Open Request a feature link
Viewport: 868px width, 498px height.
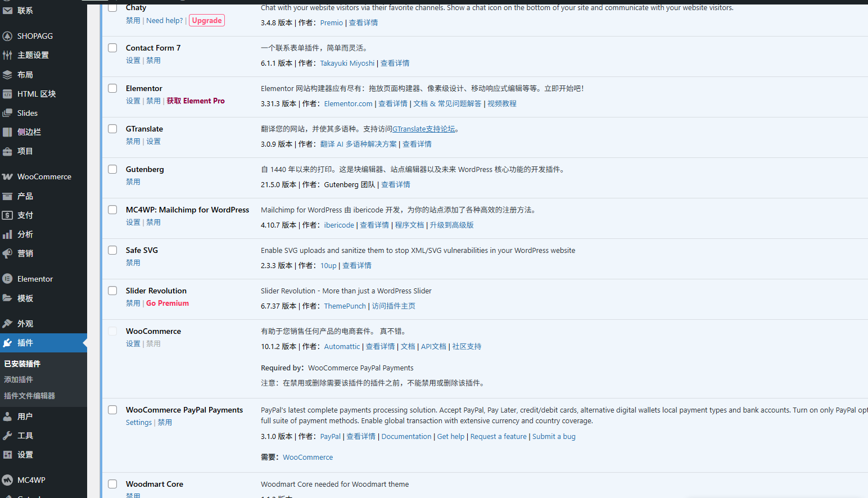[x=499, y=436]
